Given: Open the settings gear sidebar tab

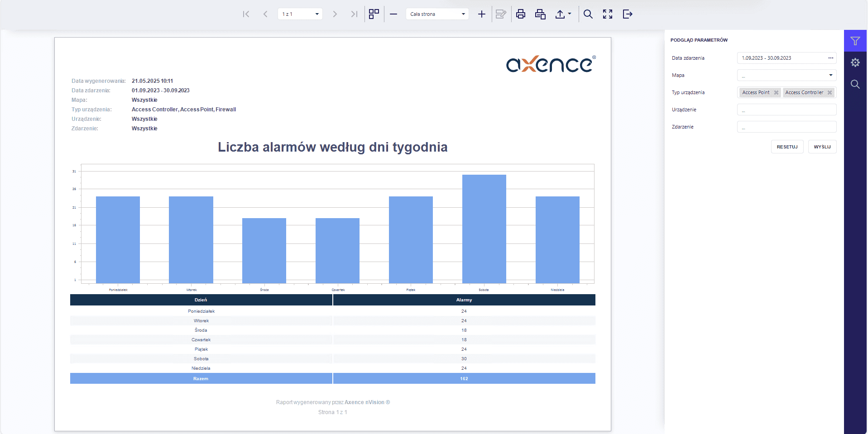Looking at the screenshot, I should click(x=855, y=62).
